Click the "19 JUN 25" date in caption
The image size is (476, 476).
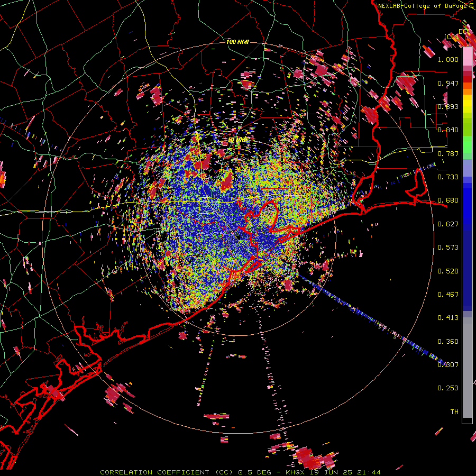click(x=332, y=472)
